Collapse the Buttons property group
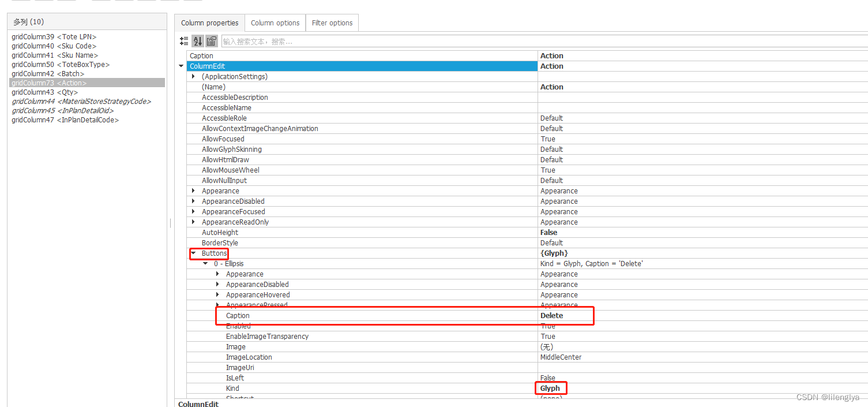The image size is (868, 407). 193,253
